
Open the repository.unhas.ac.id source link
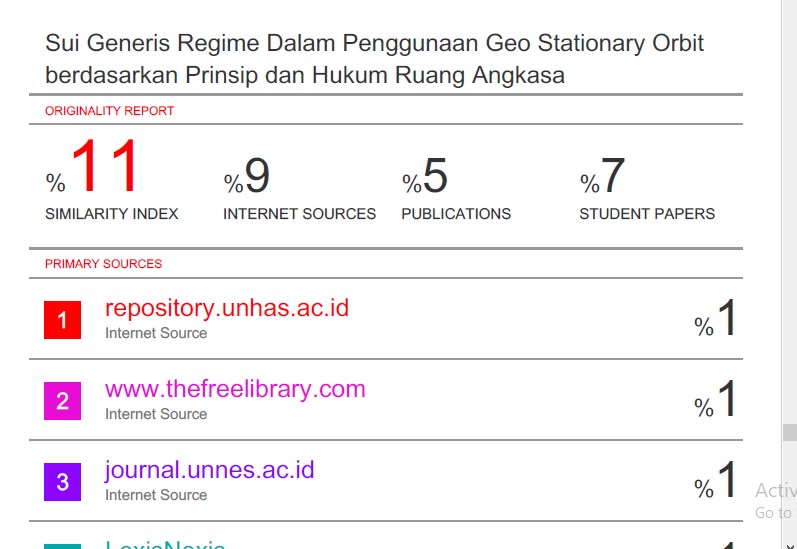coord(227,308)
